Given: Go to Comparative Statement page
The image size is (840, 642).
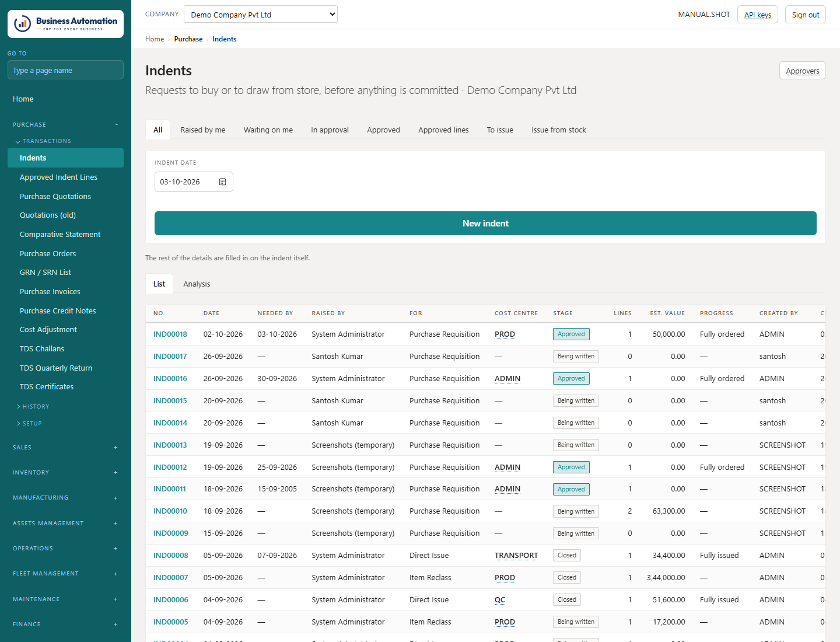Looking at the screenshot, I should [65, 235].
